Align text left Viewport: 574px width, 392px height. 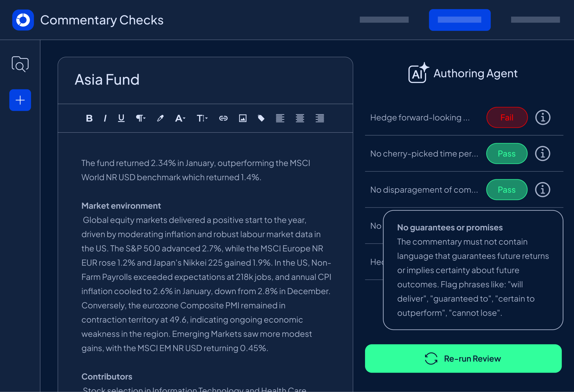coord(280,118)
